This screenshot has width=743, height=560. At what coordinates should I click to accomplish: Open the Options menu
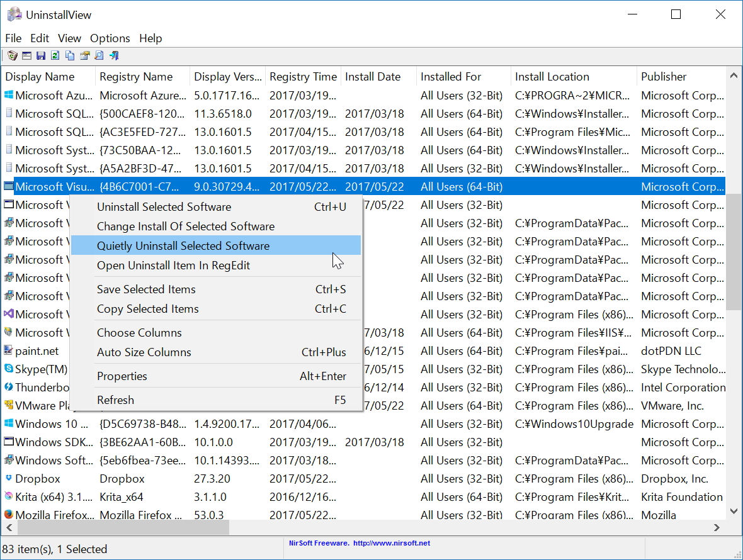[x=110, y=38]
